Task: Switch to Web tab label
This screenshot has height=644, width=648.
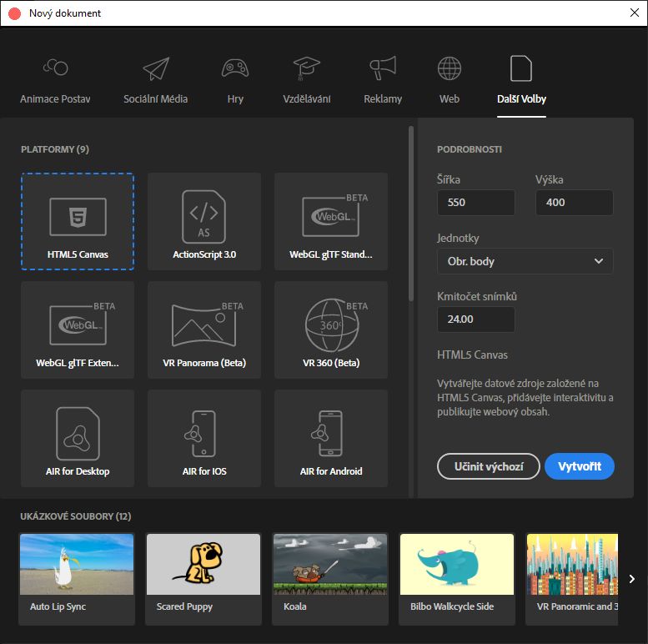Action: [450, 99]
